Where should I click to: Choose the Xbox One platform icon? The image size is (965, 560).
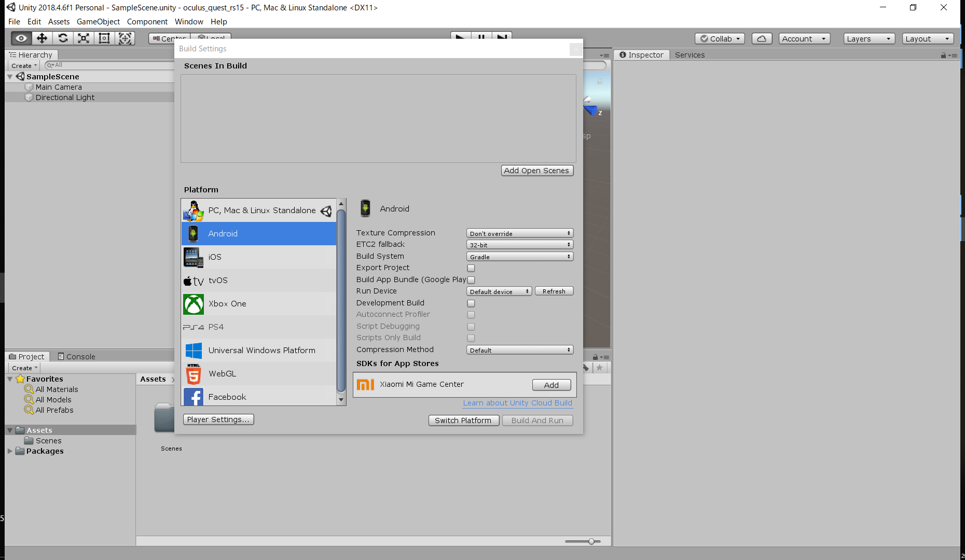193,304
